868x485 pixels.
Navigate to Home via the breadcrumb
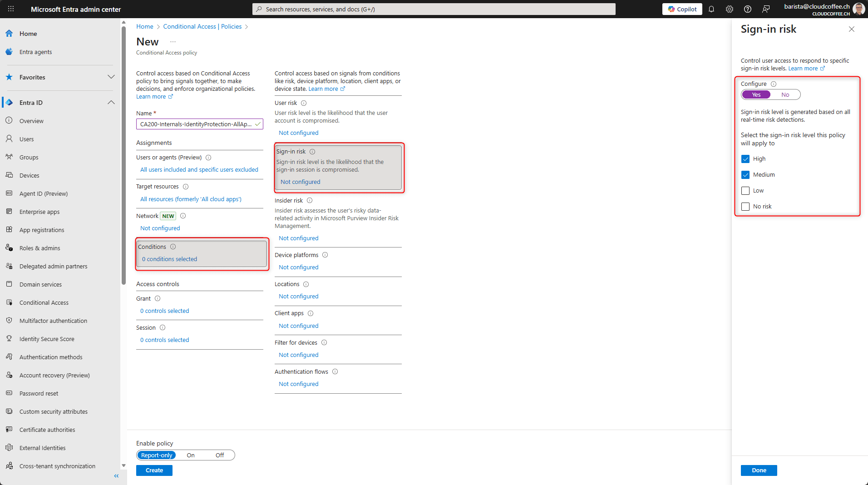tap(144, 26)
